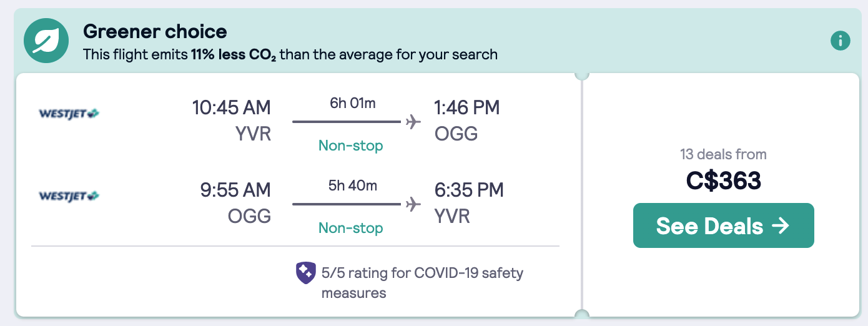This screenshot has height=326, width=868.
Task: Click the return flight airplane icon
Action: tap(413, 204)
